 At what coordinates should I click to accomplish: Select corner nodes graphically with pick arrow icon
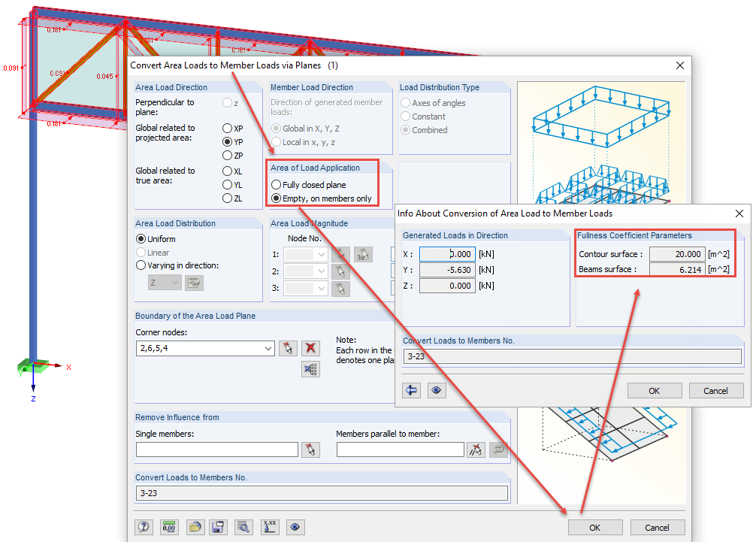tap(288, 348)
